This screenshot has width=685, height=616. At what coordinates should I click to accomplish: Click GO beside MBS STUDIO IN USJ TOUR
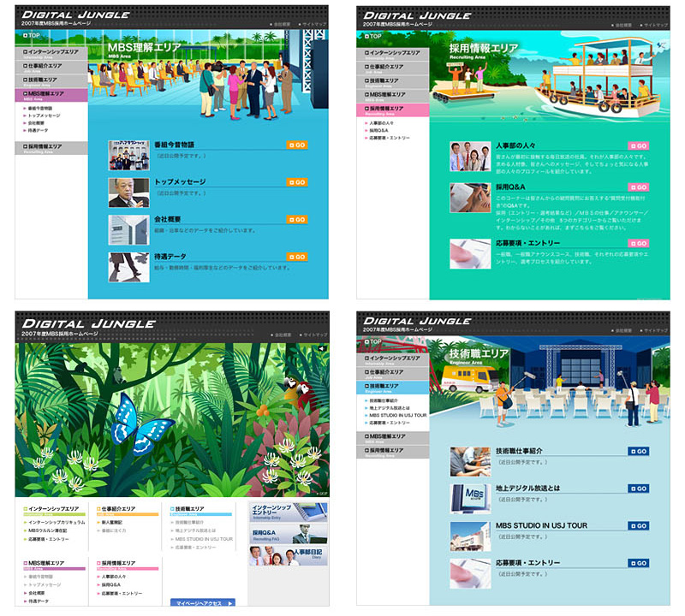tap(638, 526)
